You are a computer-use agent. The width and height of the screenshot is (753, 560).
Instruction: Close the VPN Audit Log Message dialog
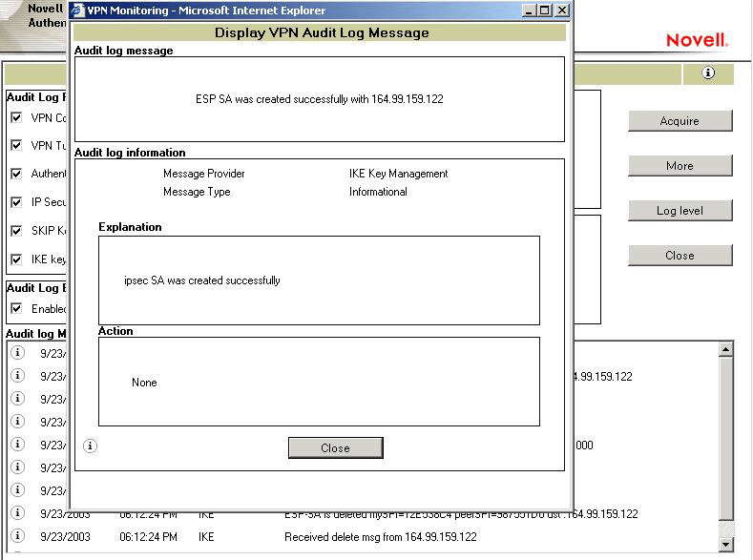click(x=336, y=447)
